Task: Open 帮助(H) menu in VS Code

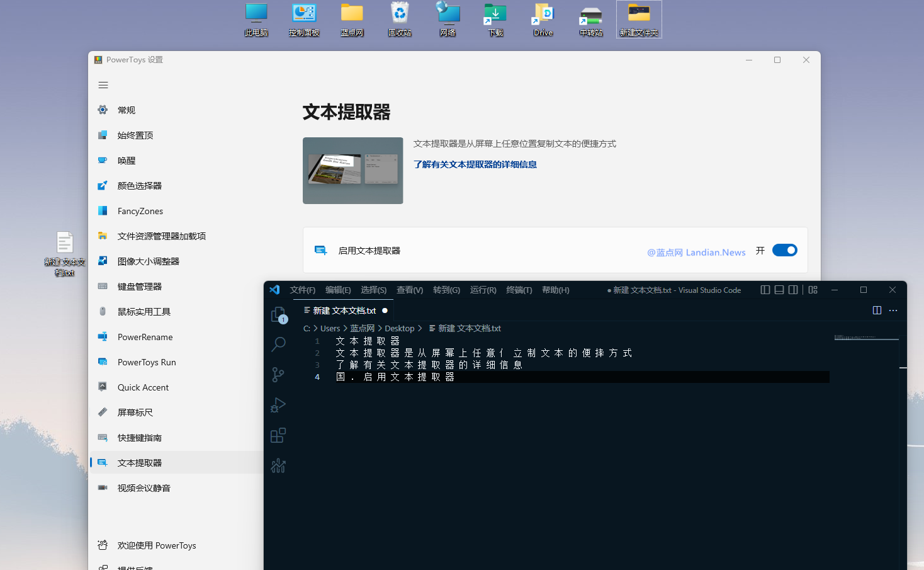Action: [556, 290]
